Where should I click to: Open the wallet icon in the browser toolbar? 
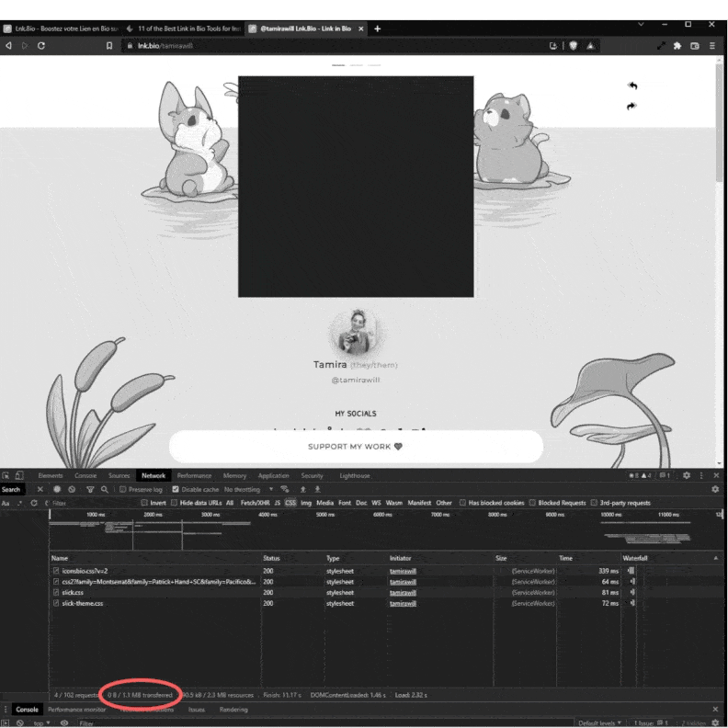[695, 46]
